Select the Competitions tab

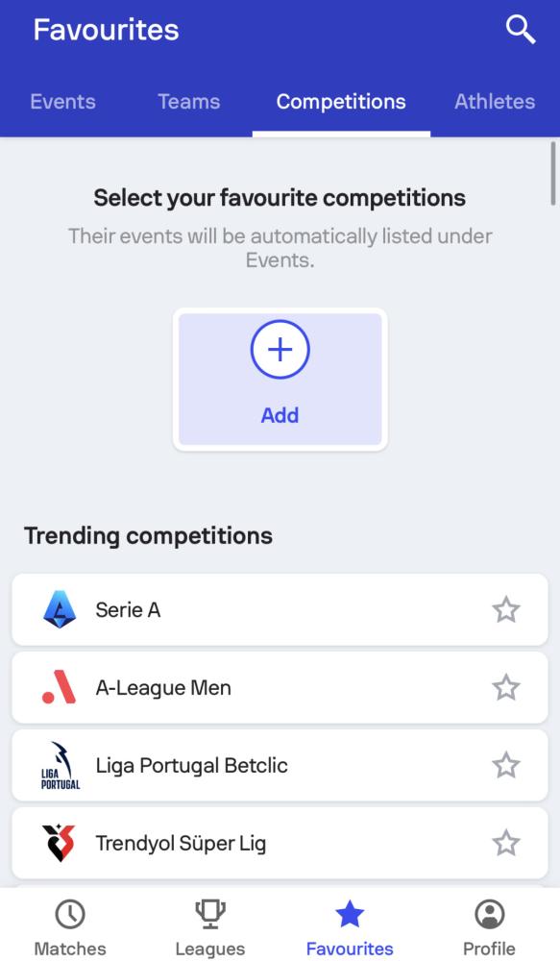point(341,102)
